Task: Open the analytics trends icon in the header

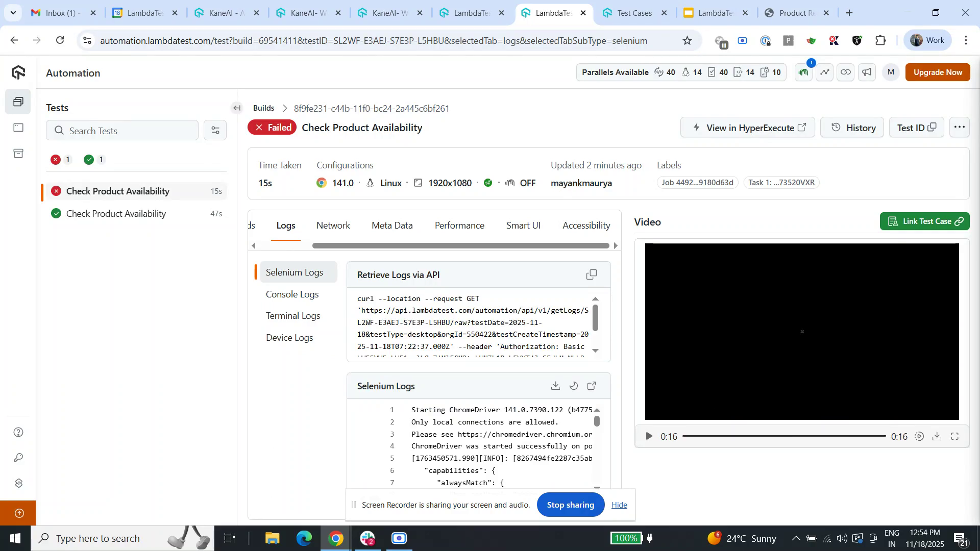Action: tap(824, 72)
